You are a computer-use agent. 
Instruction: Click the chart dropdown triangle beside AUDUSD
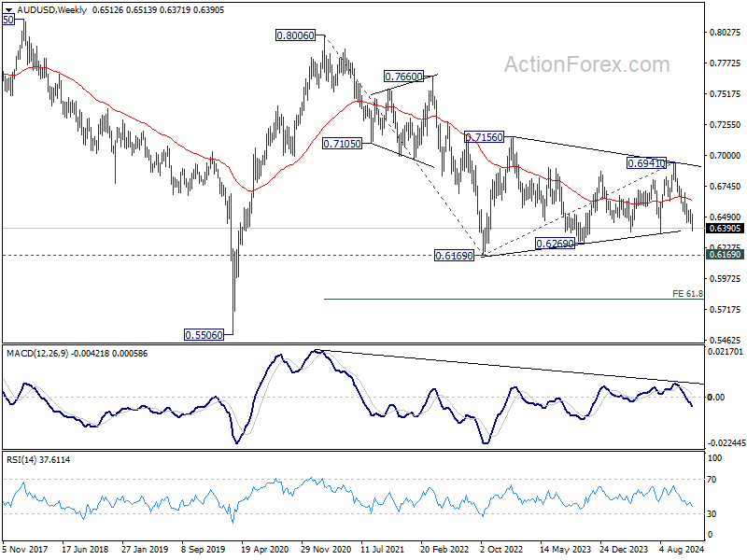[8, 10]
